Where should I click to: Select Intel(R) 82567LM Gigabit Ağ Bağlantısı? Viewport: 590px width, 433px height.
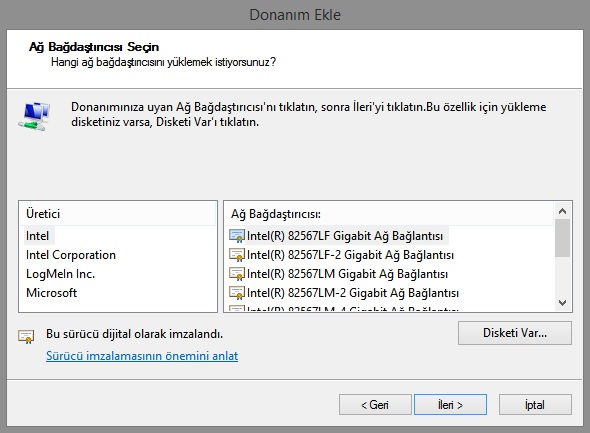pos(347,274)
